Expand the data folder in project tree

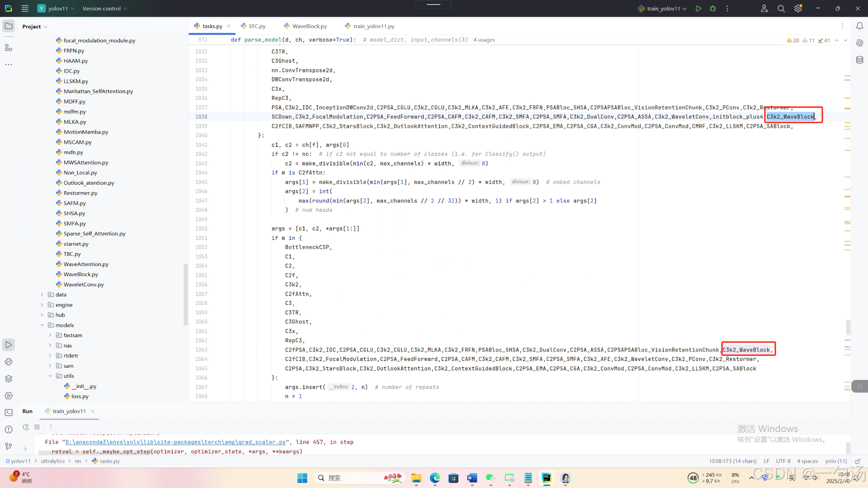(x=42, y=295)
